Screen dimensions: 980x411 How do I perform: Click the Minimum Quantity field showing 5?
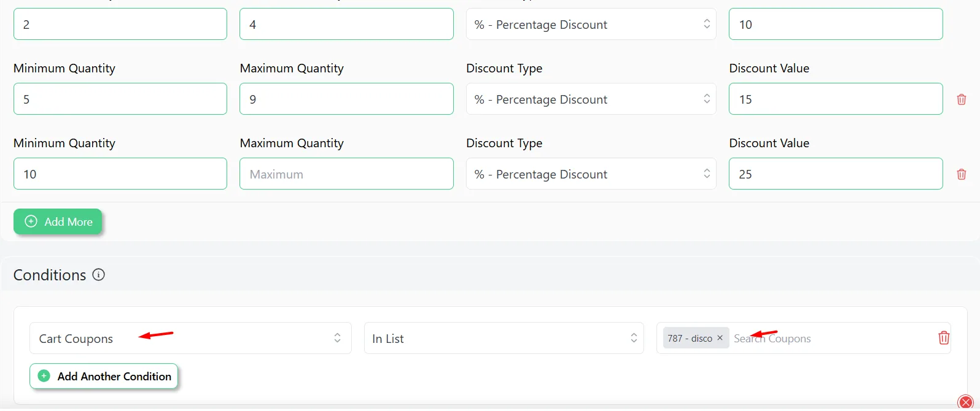pos(120,99)
